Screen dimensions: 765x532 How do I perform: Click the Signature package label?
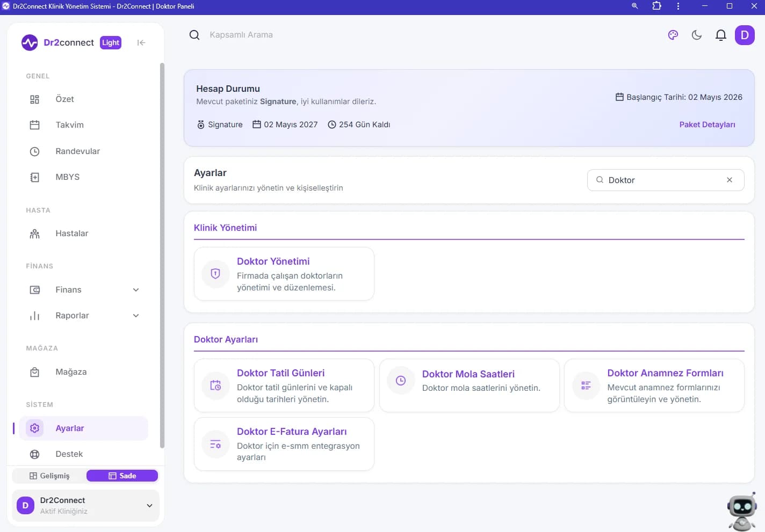pos(225,125)
